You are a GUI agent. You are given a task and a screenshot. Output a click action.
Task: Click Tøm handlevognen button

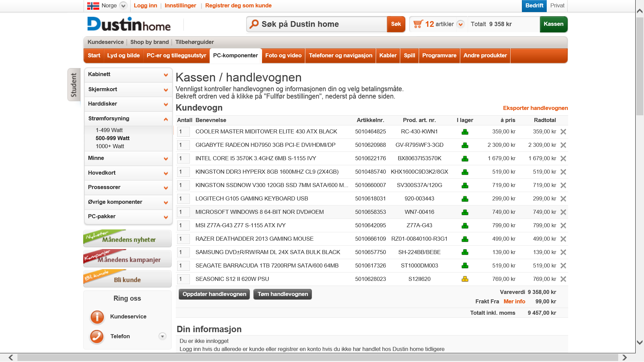tap(283, 294)
